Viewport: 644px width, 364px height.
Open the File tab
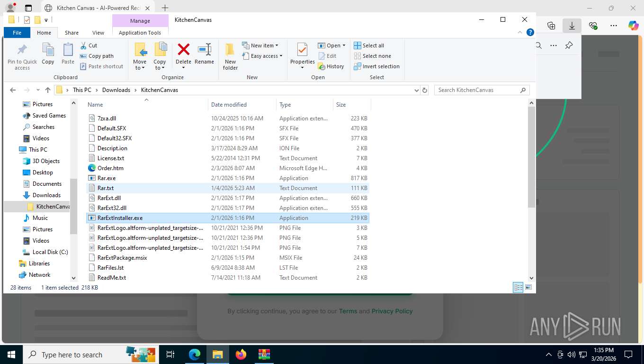pyautogui.click(x=17, y=33)
